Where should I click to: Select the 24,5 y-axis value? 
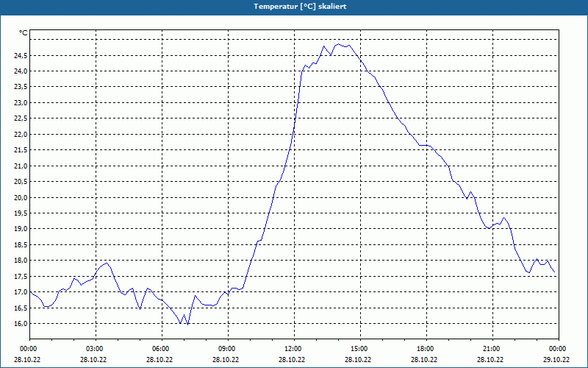tap(21, 56)
